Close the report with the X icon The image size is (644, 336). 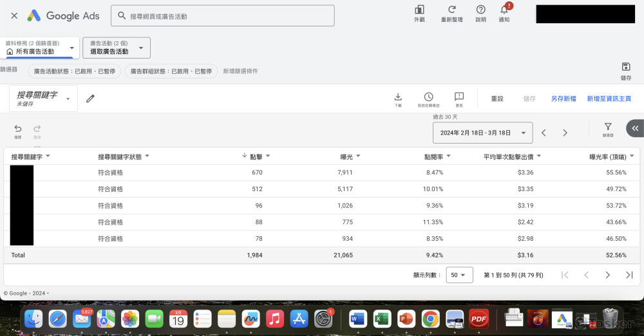click(14, 15)
